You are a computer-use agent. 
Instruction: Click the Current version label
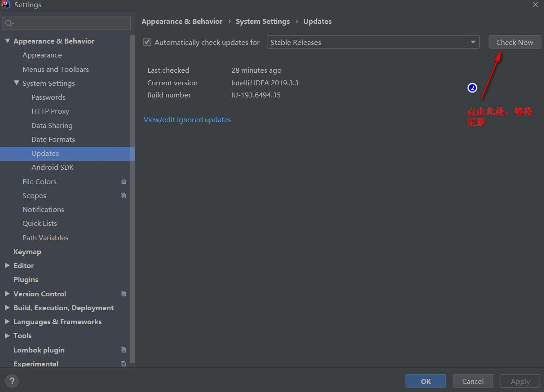coord(172,83)
